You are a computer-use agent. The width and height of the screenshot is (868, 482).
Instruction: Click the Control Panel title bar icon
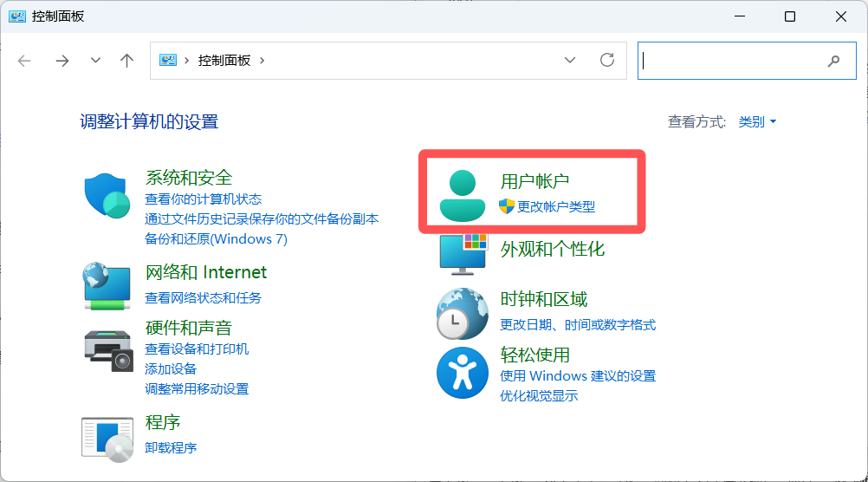tap(17, 16)
